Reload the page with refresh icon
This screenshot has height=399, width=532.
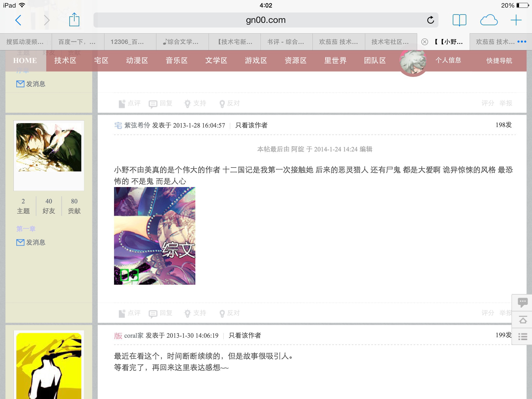click(x=430, y=20)
